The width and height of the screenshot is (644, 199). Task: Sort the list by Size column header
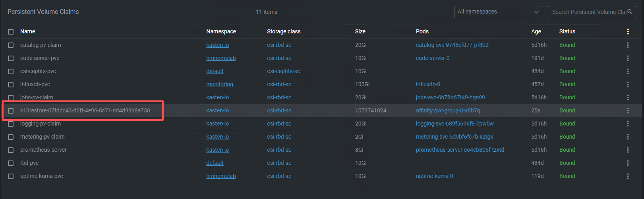[x=360, y=31]
